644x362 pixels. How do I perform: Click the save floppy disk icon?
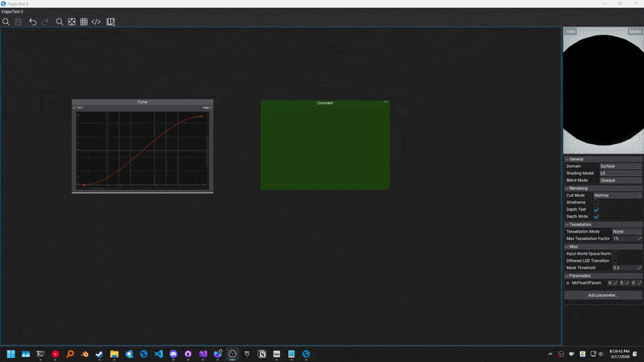pyautogui.click(x=18, y=22)
